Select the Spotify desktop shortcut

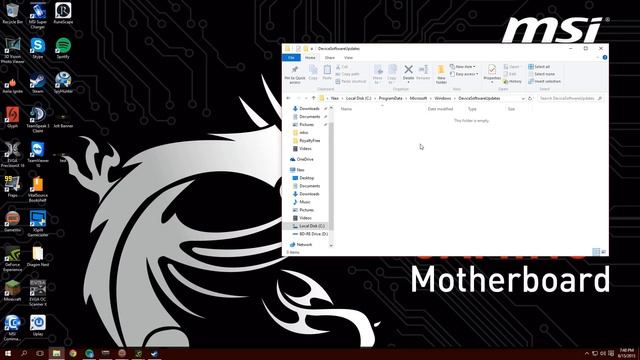(63, 48)
